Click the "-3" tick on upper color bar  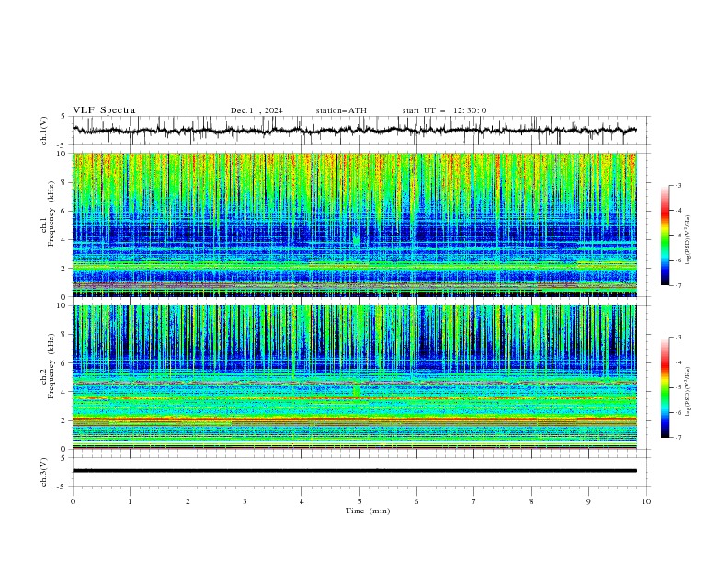pos(678,185)
